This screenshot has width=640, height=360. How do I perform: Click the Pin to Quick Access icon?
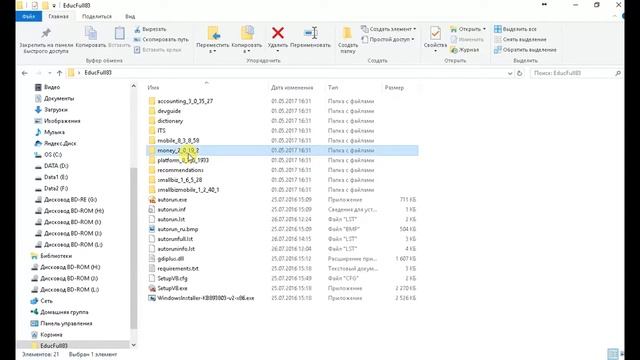pos(46,33)
